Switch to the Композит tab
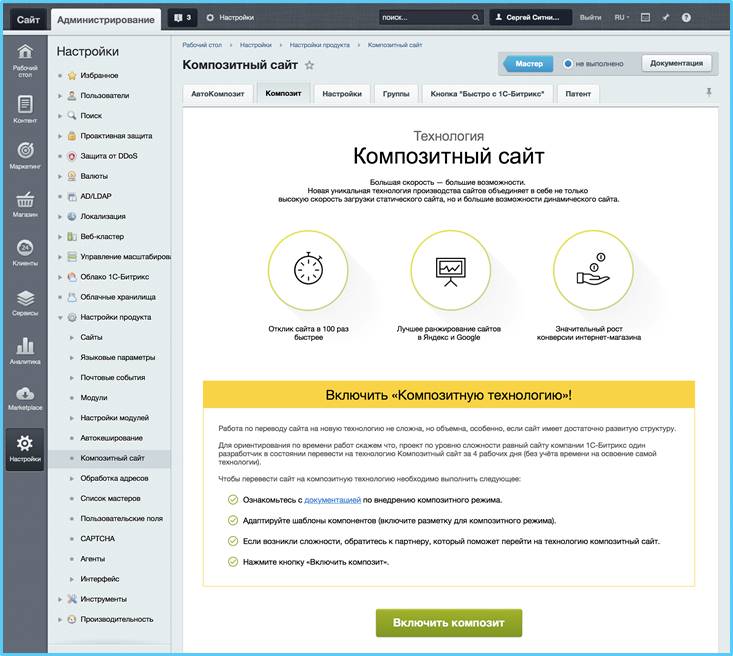The image size is (733, 656). click(x=283, y=93)
